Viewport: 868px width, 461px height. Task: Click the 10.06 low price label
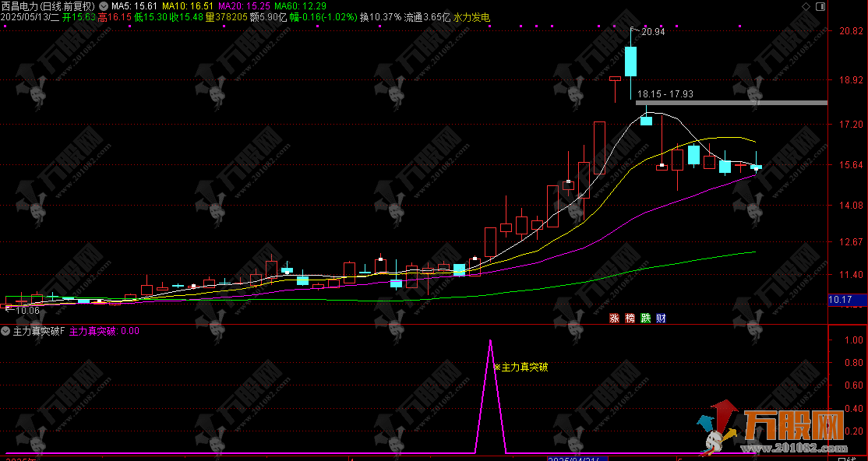point(27,311)
